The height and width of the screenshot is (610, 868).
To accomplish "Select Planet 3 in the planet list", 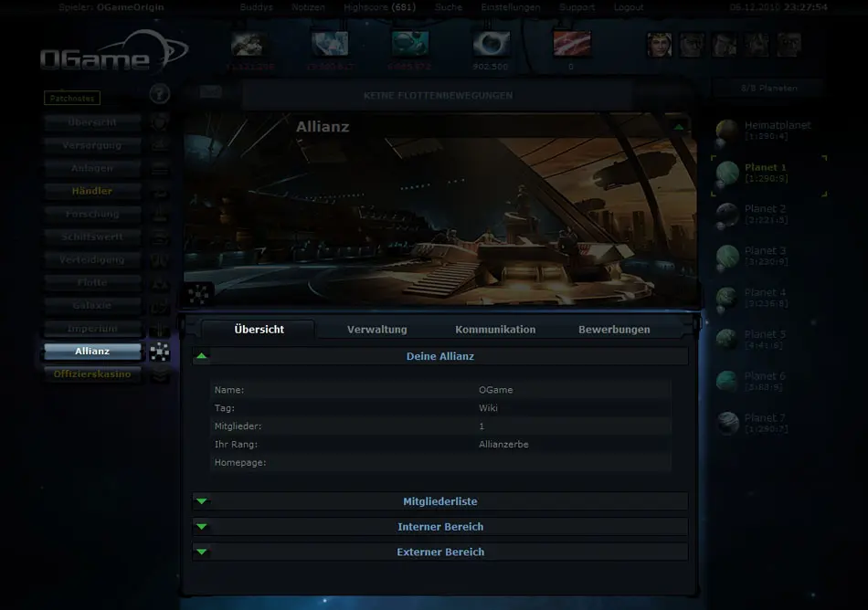I will (x=768, y=257).
